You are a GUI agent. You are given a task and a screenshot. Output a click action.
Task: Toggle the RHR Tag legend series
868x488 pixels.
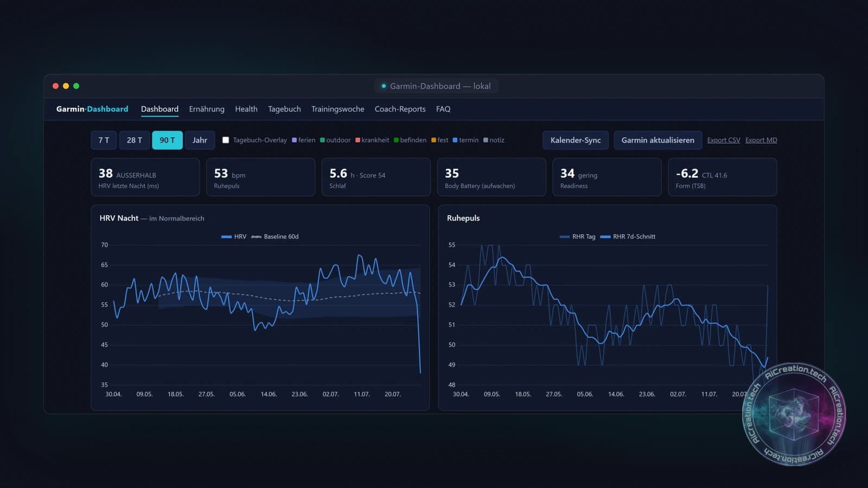pos(577,236)
